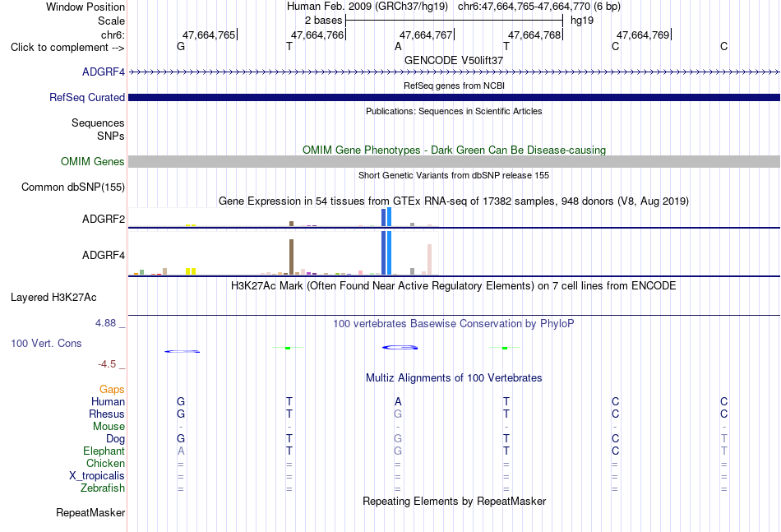Screen dimensions: 781x532
Task: Click the GENCODE V50lift37 track title
Action: [454, 60]
